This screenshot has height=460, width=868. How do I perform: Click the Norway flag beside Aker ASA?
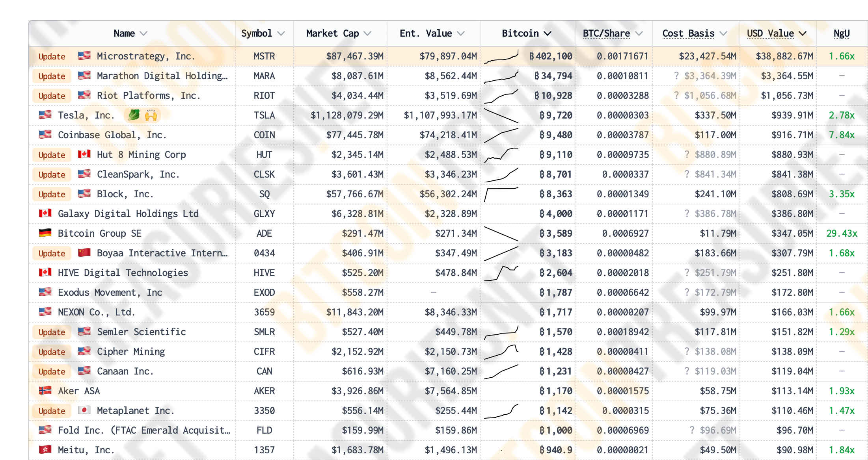(45, 390)
